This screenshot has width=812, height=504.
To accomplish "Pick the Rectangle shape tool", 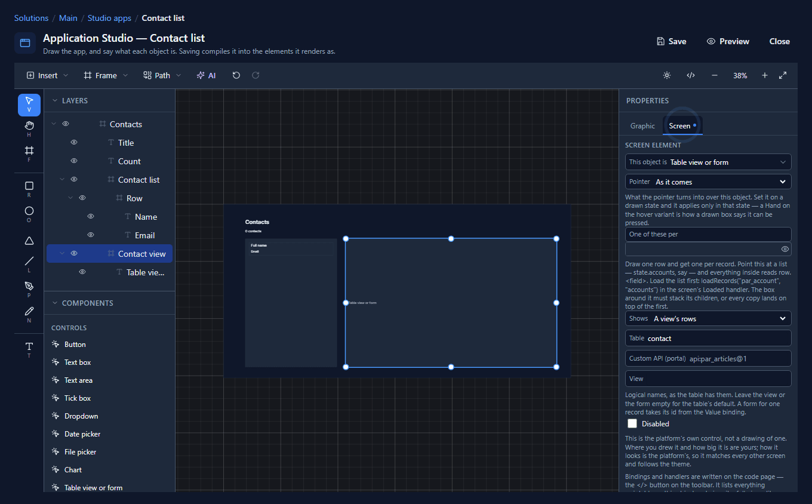I will [29, 189].
